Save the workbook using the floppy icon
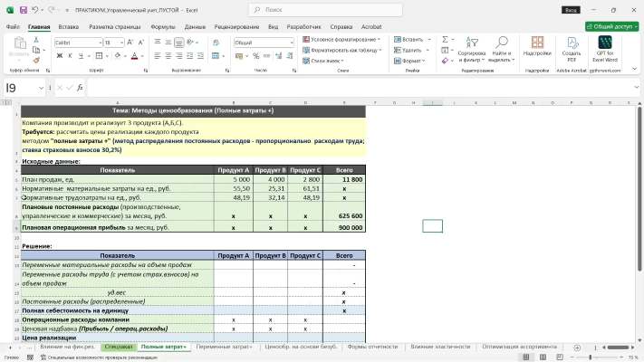 pos(24,10)
